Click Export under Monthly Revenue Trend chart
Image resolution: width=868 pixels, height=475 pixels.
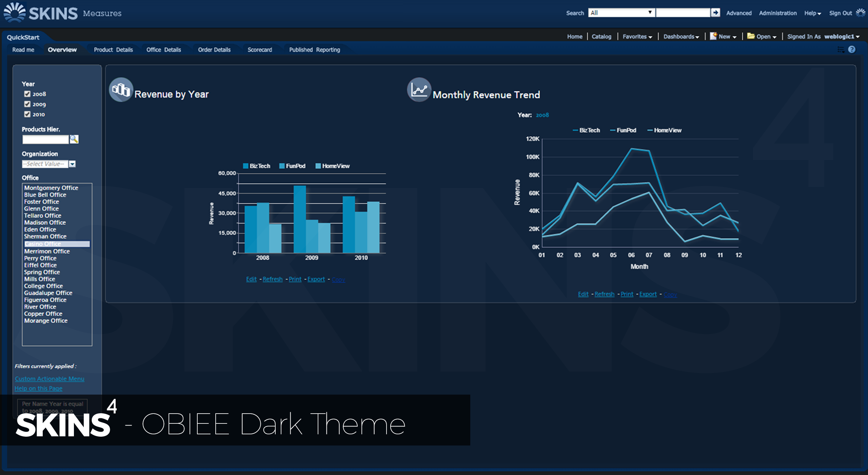point(648,294)
